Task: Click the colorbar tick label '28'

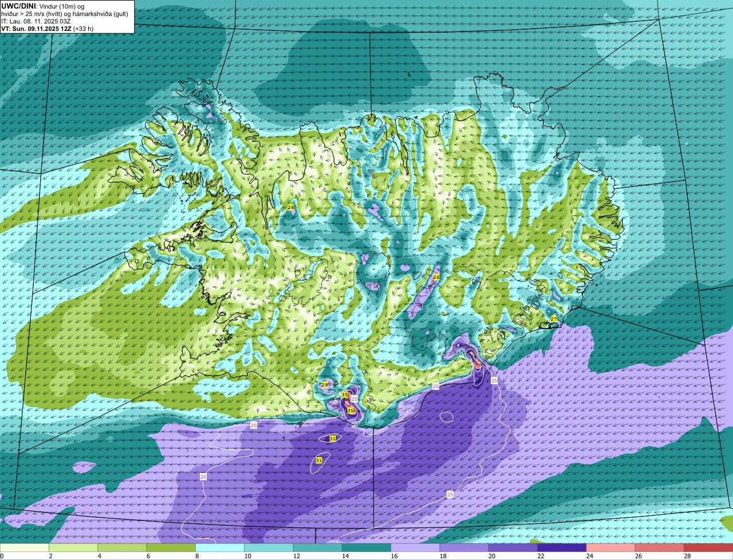Action: (x=687, y=556)
